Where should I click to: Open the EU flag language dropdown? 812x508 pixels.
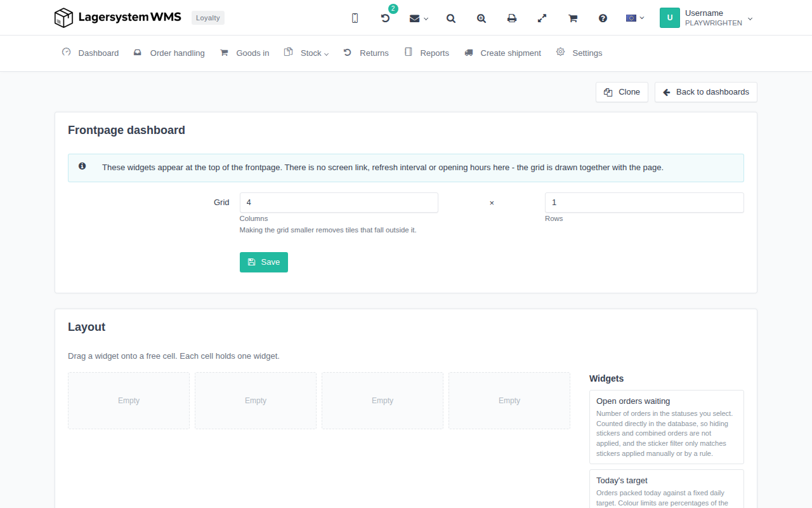point(635,18)
